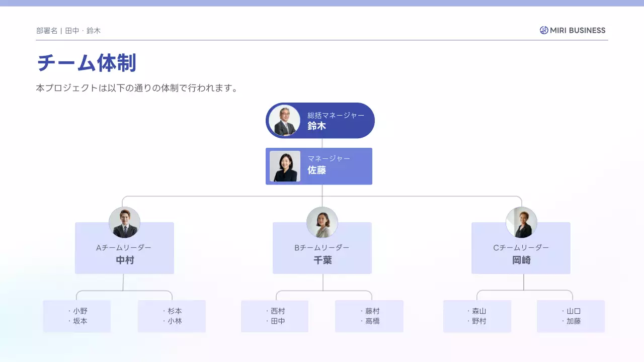Select the 森山 and 野村 member box
The width and height of the screenshot is (644, 362).
[x=477, y=316]
